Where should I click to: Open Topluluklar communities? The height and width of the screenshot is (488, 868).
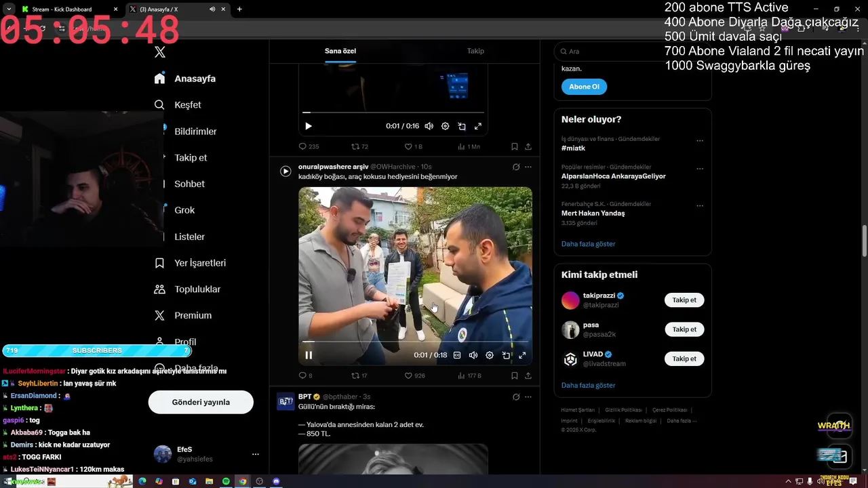click(x=187, y=289)
